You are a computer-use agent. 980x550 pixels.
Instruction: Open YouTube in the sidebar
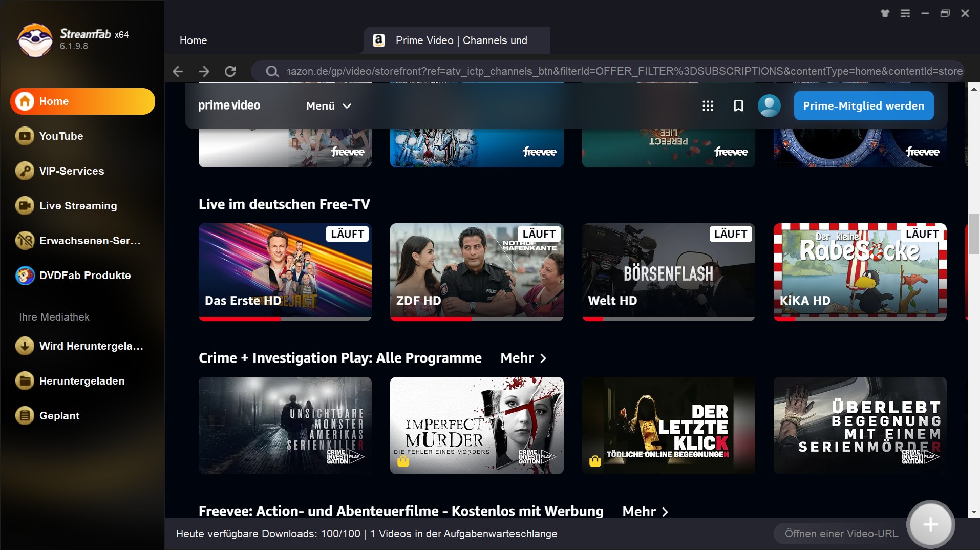click(82, 136)
